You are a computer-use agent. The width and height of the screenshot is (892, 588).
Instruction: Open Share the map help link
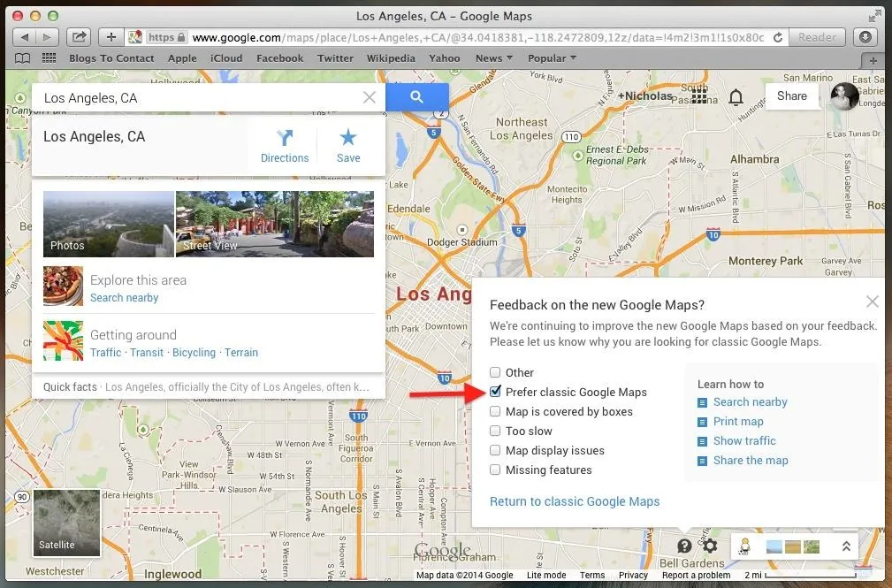click(751, 460)
